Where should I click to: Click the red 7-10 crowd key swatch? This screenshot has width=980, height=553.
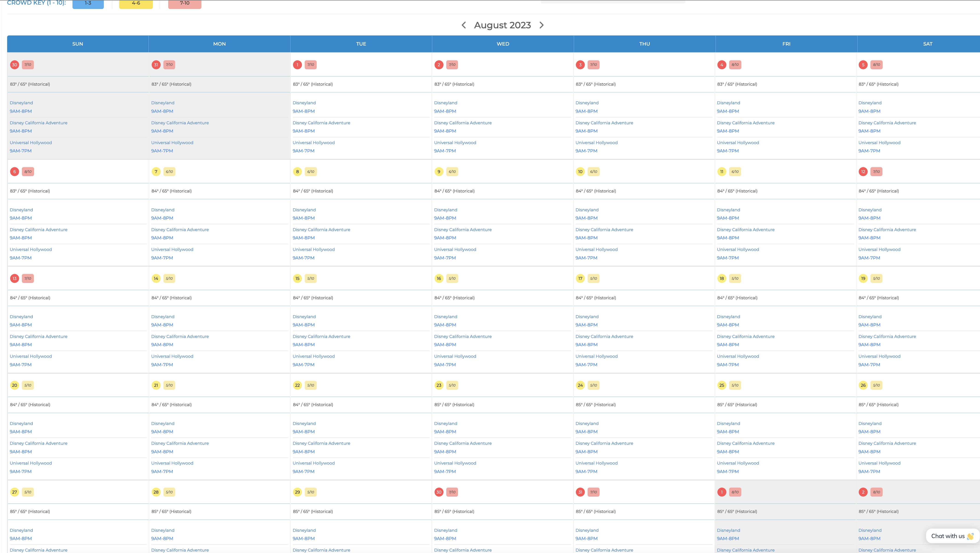coord(185,3)
